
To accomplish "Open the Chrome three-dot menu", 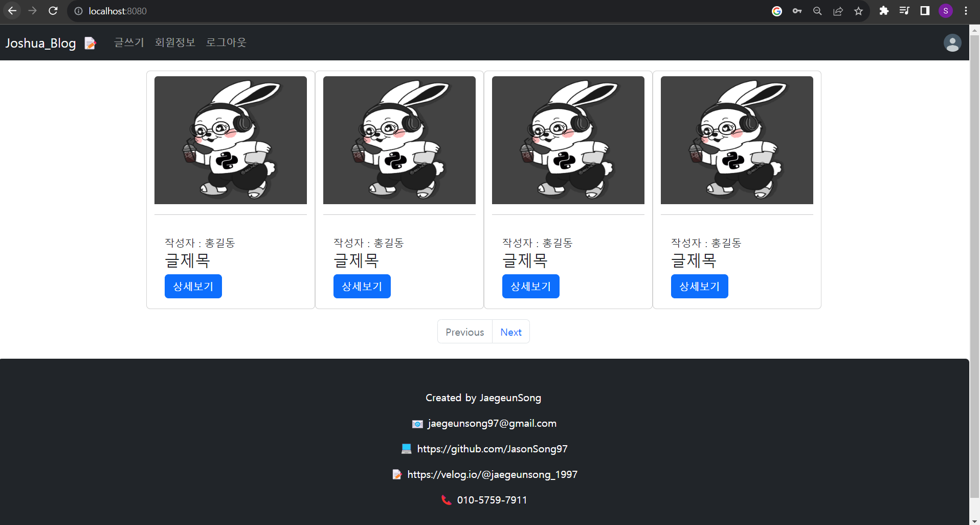I will pyautogui.click(x=966, y=11).
